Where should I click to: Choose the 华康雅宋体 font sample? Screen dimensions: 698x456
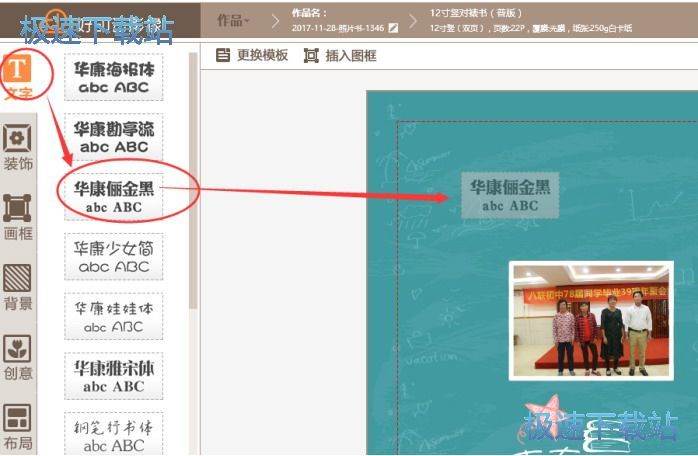coord(114,376)
